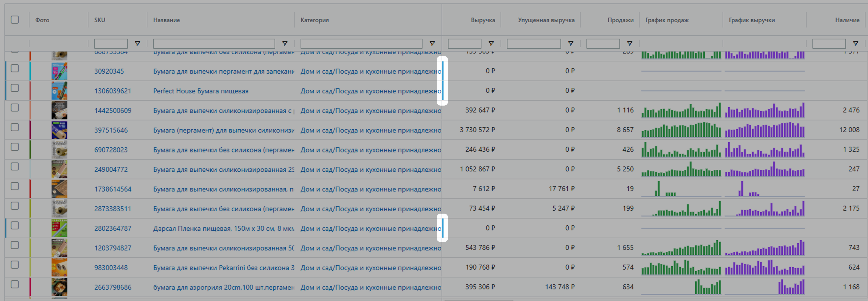Screen dimensions: 868x301
Task: Tick the checkbox for SKU 2663798686 row
Action: point(15,285)
